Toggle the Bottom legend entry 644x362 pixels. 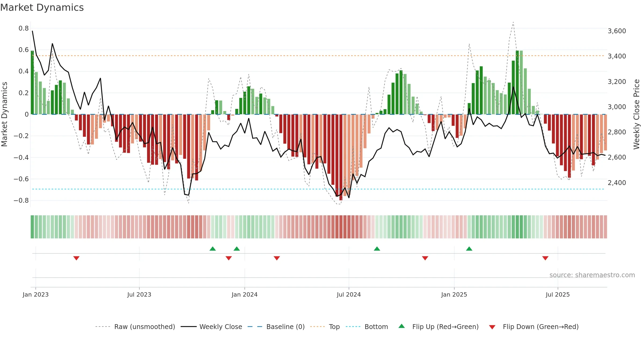click(367, 327)
